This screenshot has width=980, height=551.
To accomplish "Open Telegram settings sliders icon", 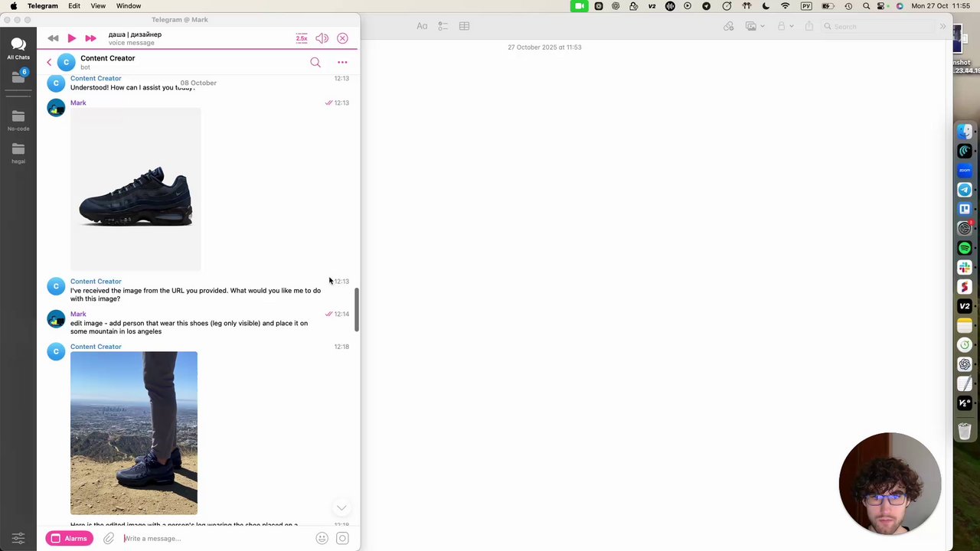I will point(18,538).
